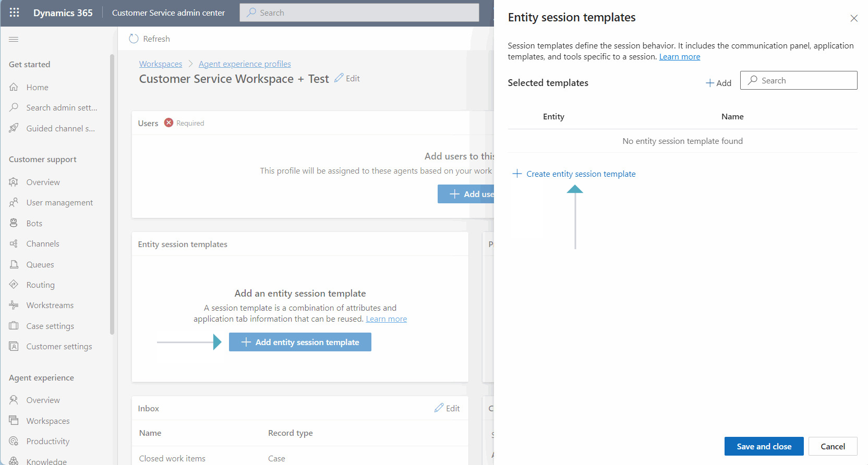Click the plus Add button for selected templates
The image size is (868, 465).
click(718, 83)
